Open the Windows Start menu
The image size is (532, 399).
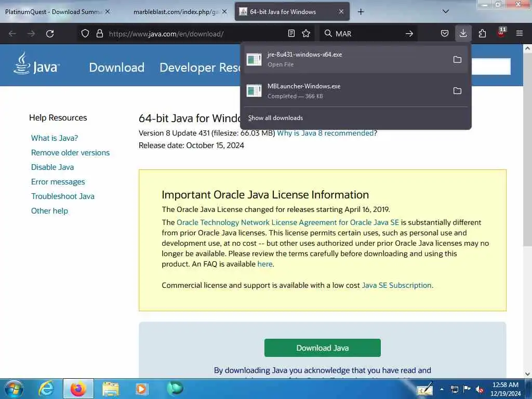point(14,389)
